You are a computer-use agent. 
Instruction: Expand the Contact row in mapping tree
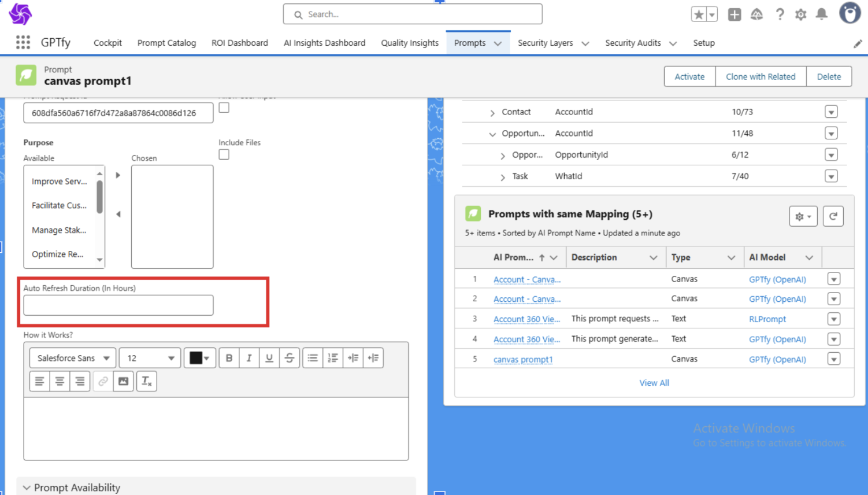click(492, 113)
